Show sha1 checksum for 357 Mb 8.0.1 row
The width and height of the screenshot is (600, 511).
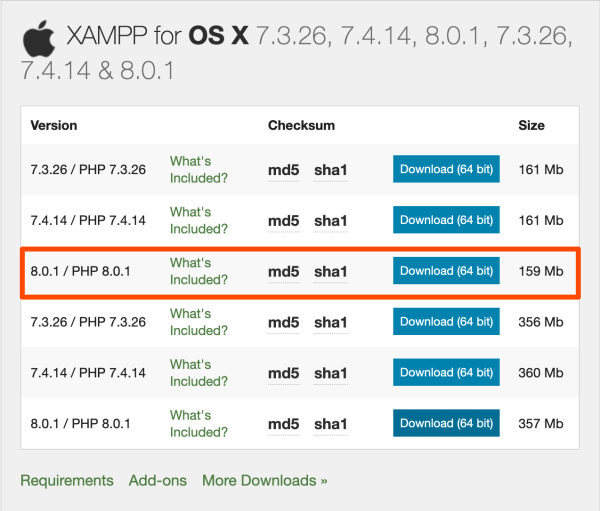(331, 424)
